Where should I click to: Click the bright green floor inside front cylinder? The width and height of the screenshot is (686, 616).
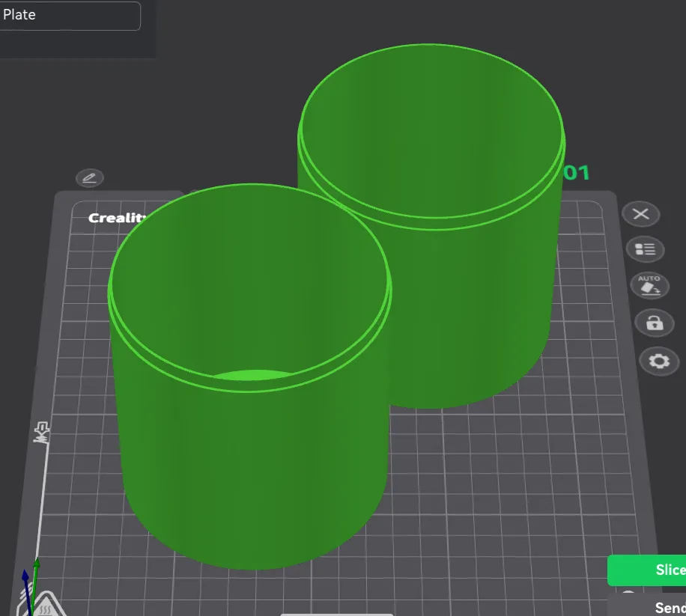pyautogui.click(x=254, y=375)
